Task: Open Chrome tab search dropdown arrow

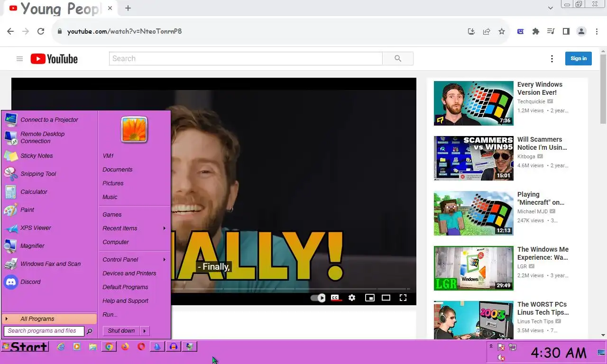Action: pyautogui.click(x=551, y=8)
